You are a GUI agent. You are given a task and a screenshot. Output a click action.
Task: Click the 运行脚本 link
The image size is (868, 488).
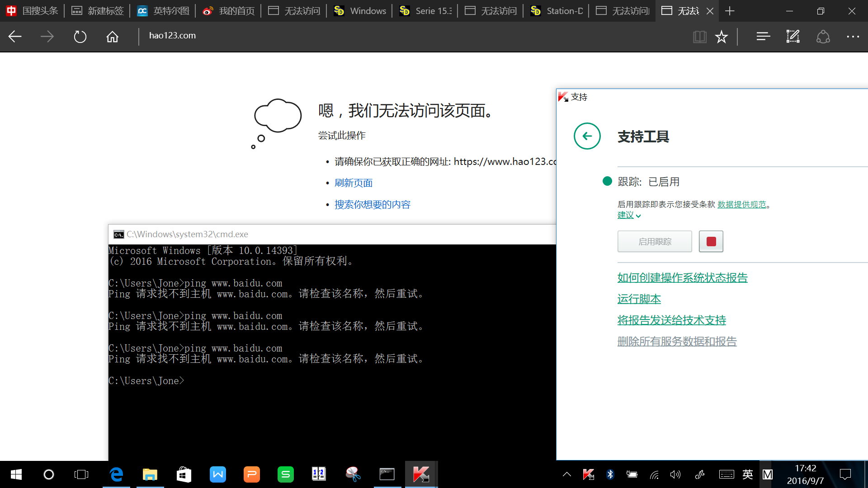tap(639, 299)
